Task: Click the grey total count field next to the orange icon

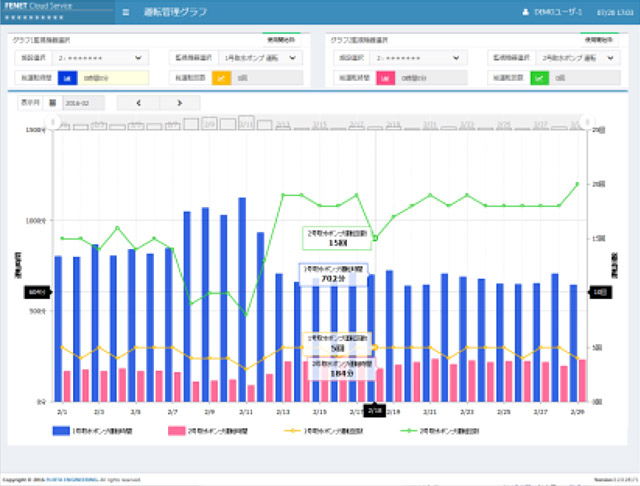Action: coord(267,78)
